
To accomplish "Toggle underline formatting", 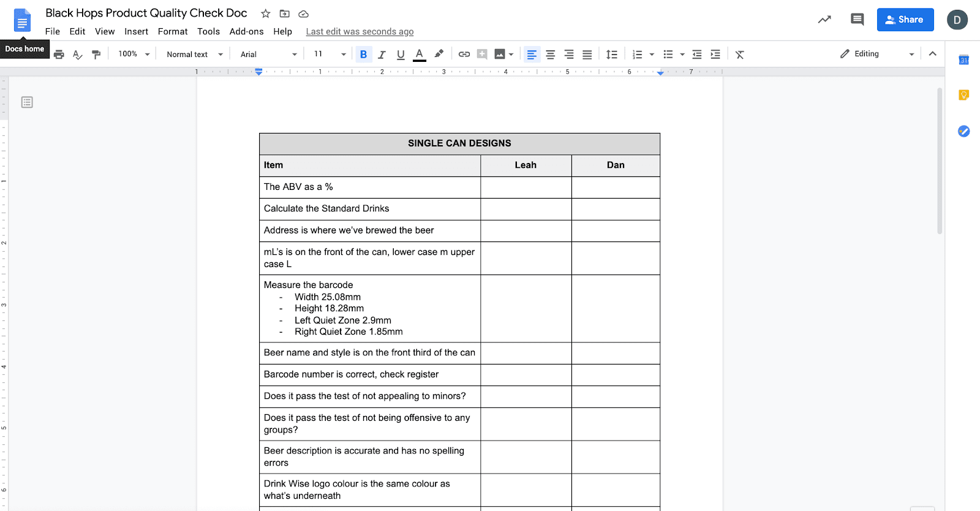I will [401, 55].
